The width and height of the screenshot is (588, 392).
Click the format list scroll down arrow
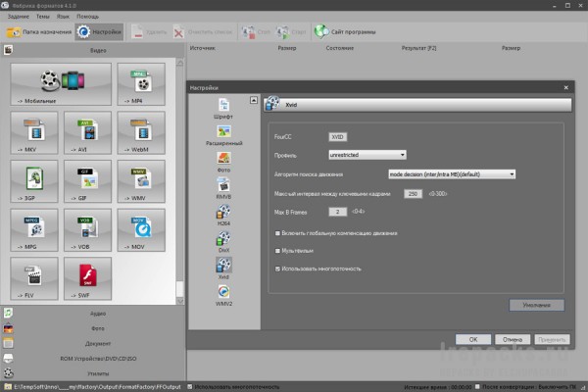[x=180, y=301]
